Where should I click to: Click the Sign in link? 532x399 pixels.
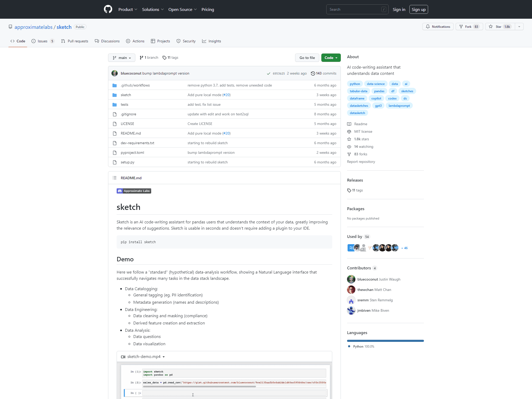[399, 9]
